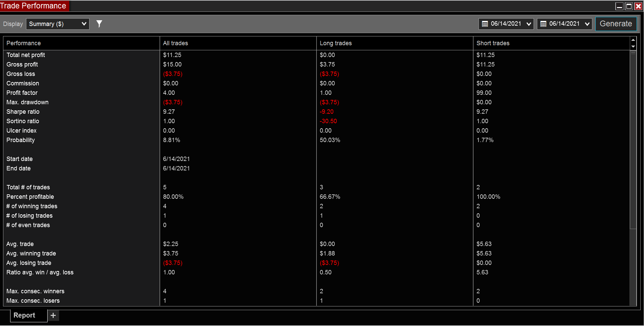The height and width of the screenshot is (326, 644).
Task: Click the scrollbar down arrow
Action: (x=633, y=47)
